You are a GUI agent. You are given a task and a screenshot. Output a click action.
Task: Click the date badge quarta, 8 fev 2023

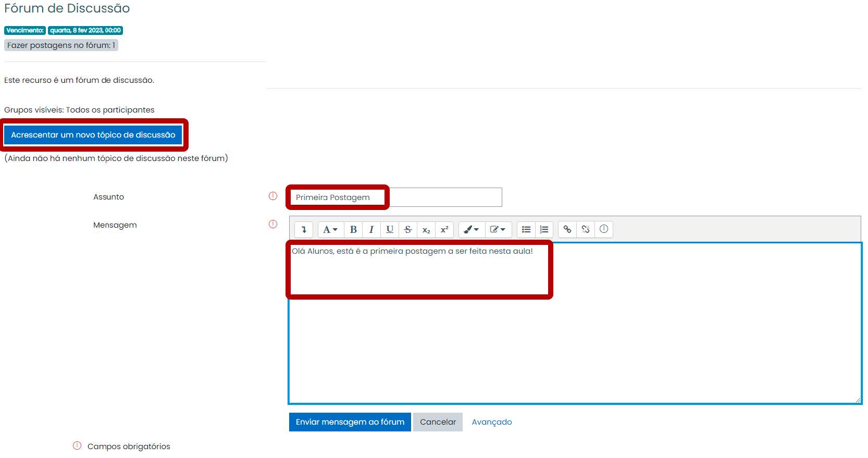point(85,30)
